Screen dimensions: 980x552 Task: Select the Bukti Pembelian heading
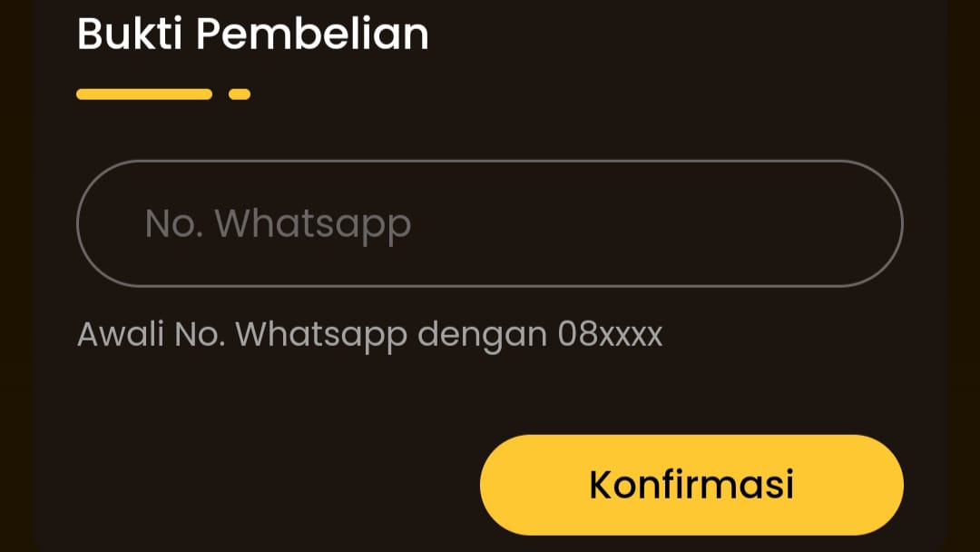(x=252, y=34)
